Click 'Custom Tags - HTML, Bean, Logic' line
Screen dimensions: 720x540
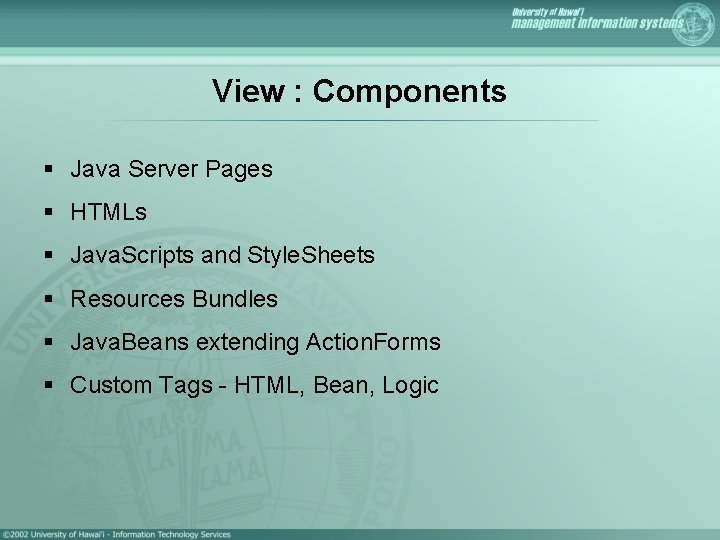[x=254, y=386]
